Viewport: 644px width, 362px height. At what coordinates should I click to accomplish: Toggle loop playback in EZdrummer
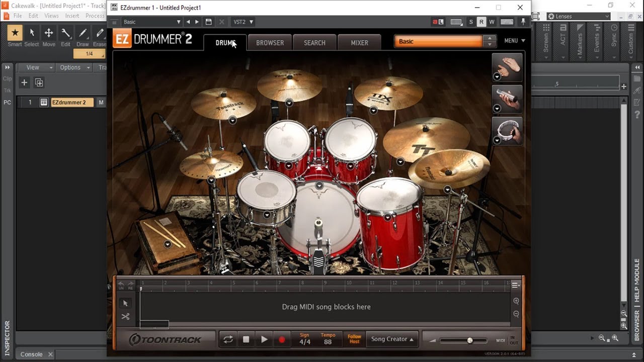[x=228, y=339]
